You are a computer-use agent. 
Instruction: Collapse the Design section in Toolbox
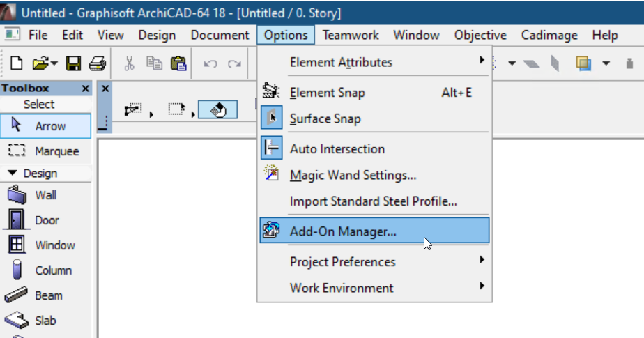coord(12,173)
